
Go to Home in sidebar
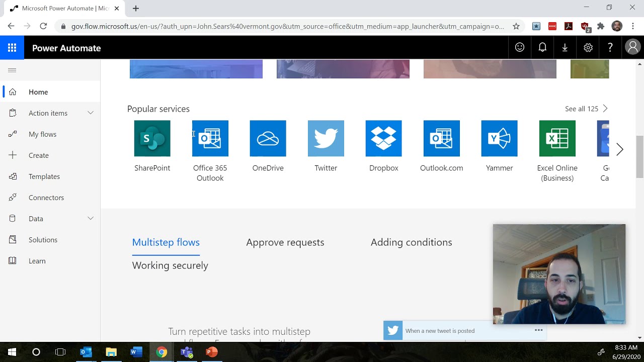(x=50, y=92)
